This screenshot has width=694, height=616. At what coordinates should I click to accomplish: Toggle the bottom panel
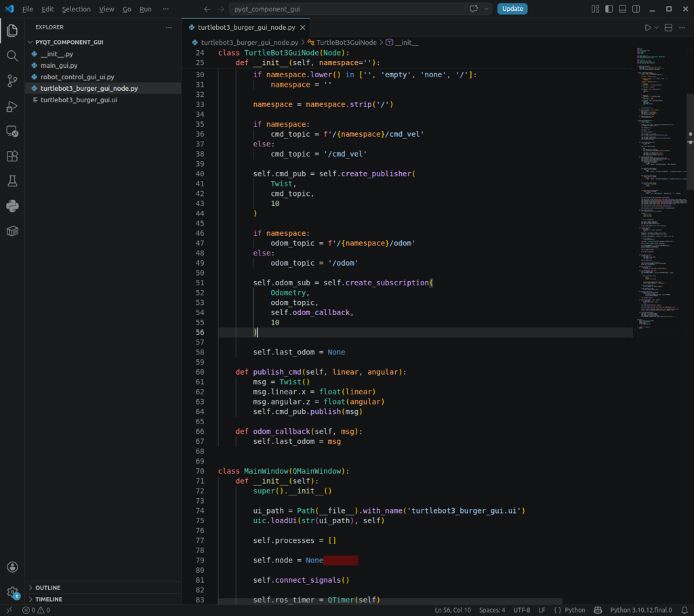point(622,9)
